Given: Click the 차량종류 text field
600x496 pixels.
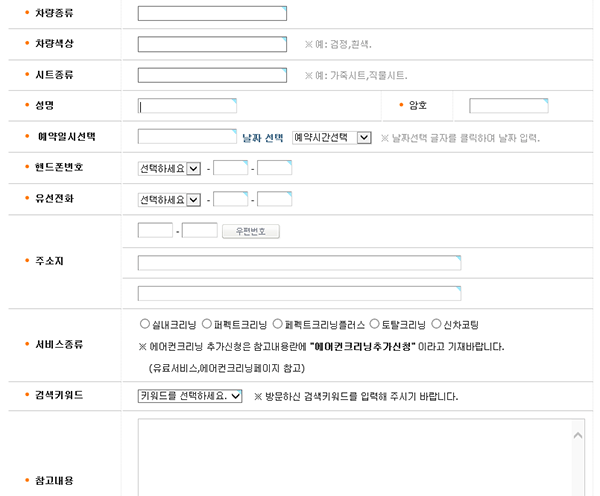Looking at the screenshot, I should pyautogui.click(x=212, y=14).
